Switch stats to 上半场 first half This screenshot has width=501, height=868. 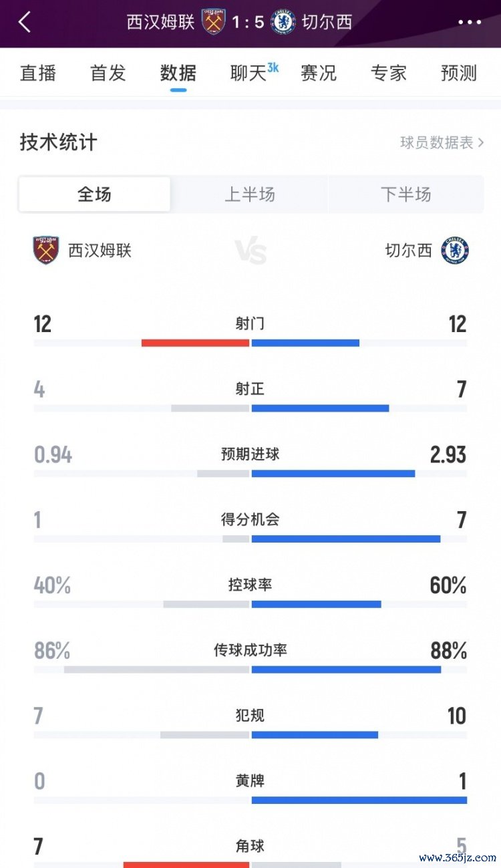(x=250, y=194)
